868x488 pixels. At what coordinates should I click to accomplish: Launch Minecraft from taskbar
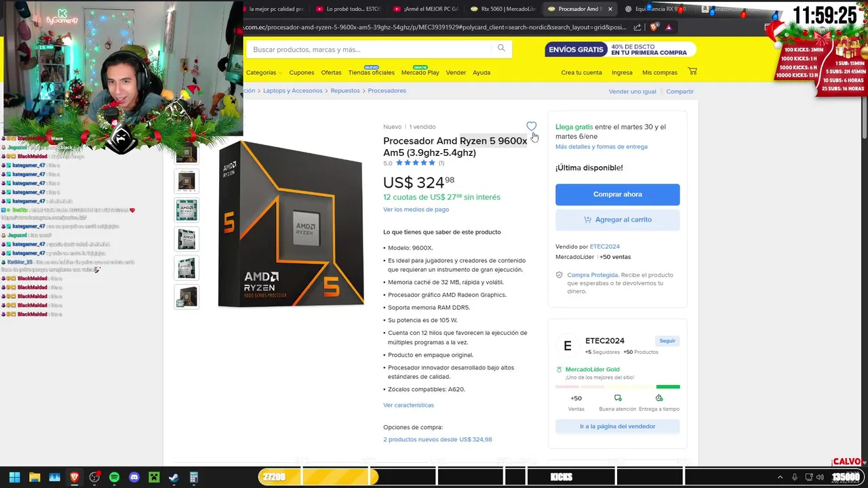(x=154, y=477)
